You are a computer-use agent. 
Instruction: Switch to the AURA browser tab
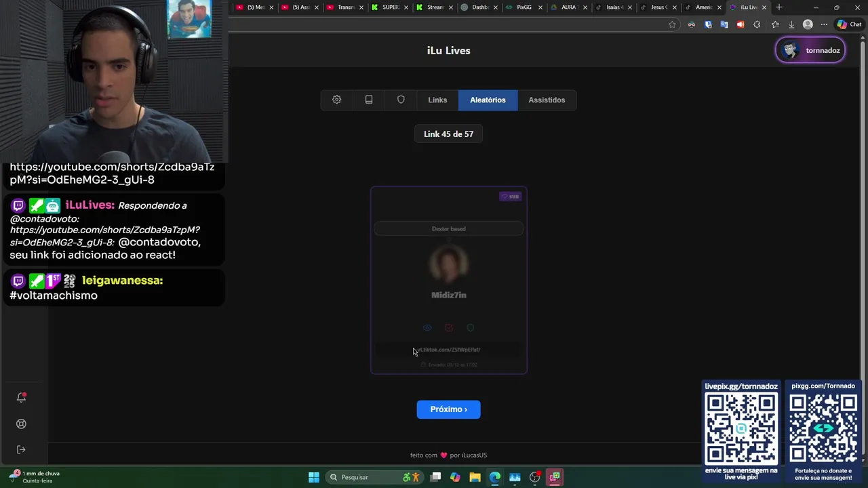click(x=568, y=7)
